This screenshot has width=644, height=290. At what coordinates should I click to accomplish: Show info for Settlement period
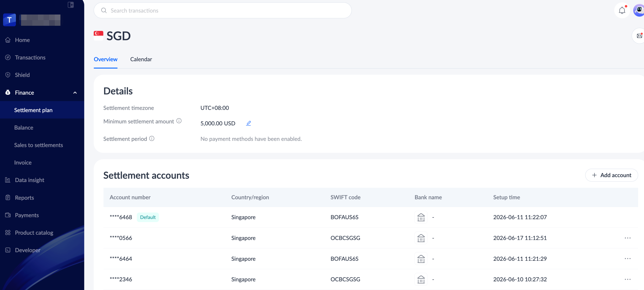pos(152,138)
